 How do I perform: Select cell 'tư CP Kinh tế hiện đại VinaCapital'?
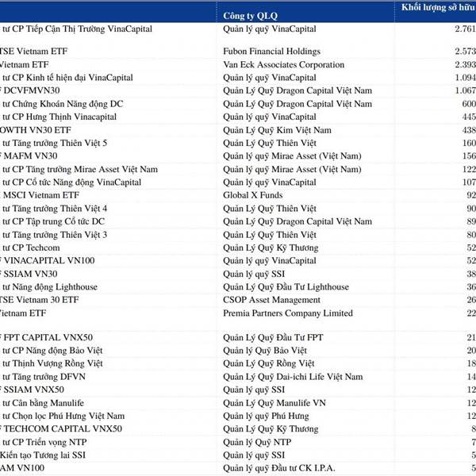click(67, 78)
